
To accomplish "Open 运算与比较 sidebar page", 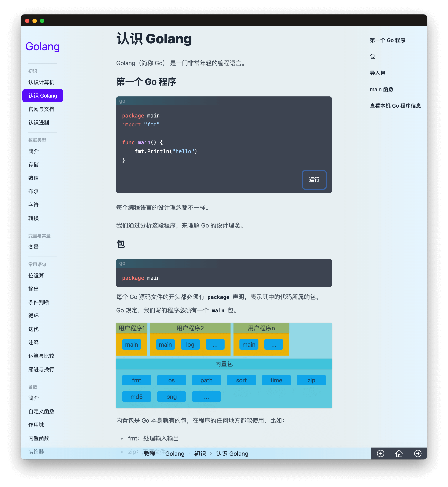I will 41,356.
